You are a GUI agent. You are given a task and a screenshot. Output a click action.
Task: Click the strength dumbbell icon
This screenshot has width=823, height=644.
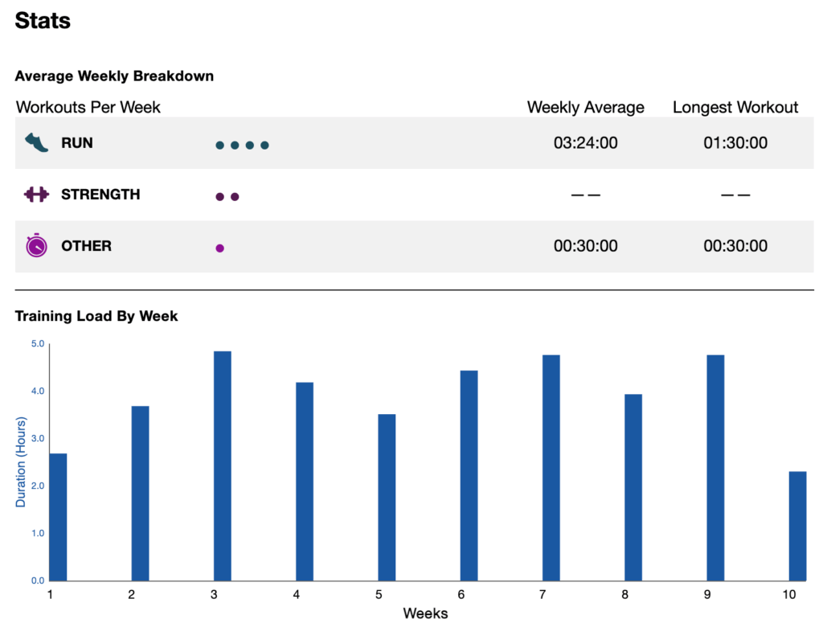click(x=37, y=195)
